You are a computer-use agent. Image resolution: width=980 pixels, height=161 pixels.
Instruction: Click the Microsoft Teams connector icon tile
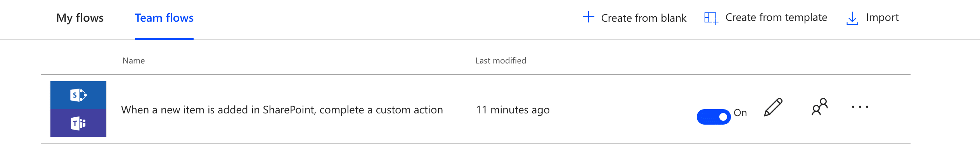[x=78, y=123]
